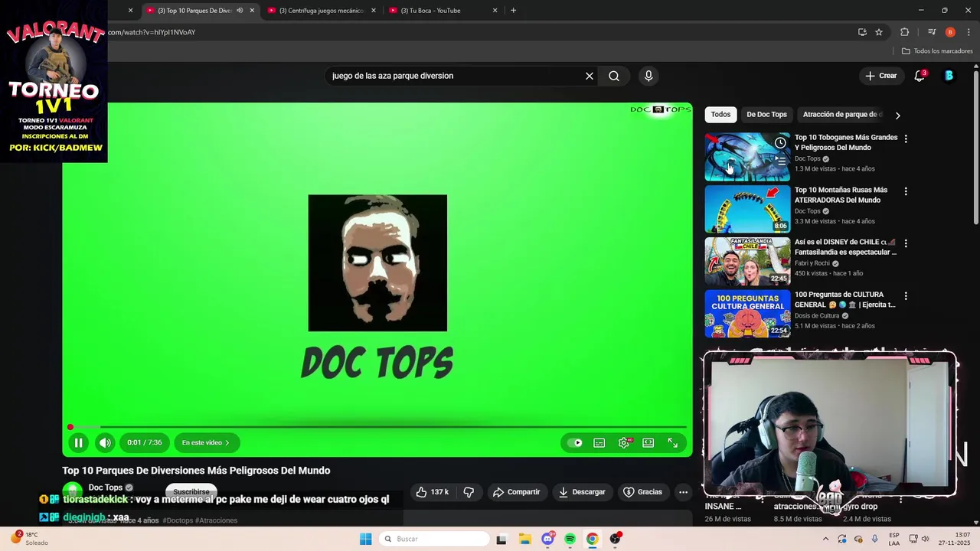Show hidden system tray icons chevron
This screenshot has height=551, width=980.
tap(825, 539)
